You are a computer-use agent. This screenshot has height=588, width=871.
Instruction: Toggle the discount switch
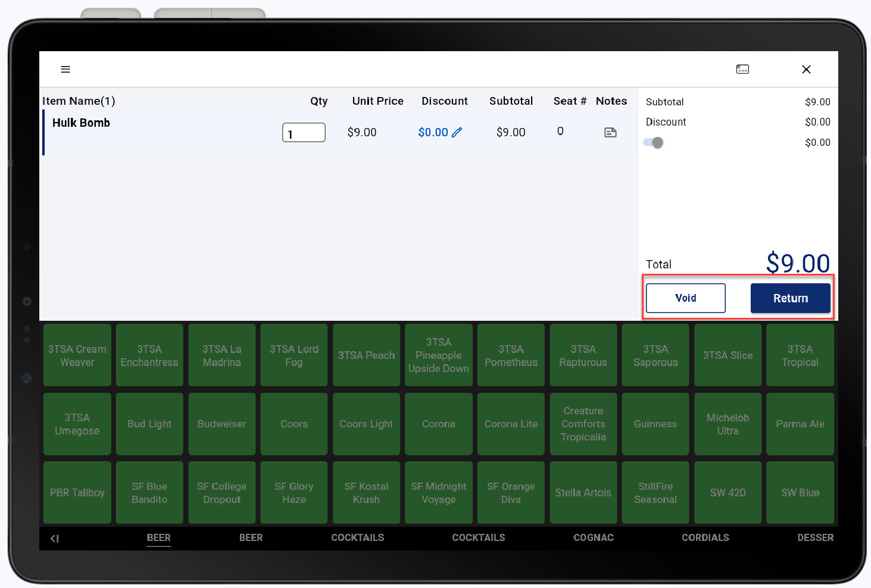[x=653, y=142]
